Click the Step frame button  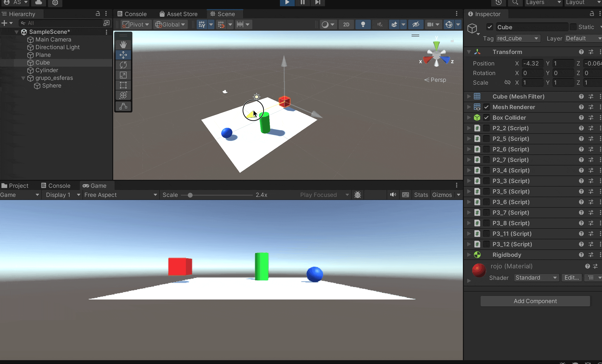(317, 2)
